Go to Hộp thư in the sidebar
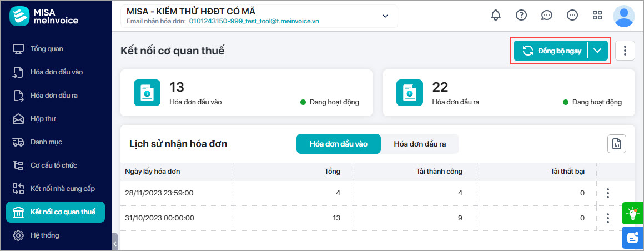644x251 pixels. click(43, 119)
